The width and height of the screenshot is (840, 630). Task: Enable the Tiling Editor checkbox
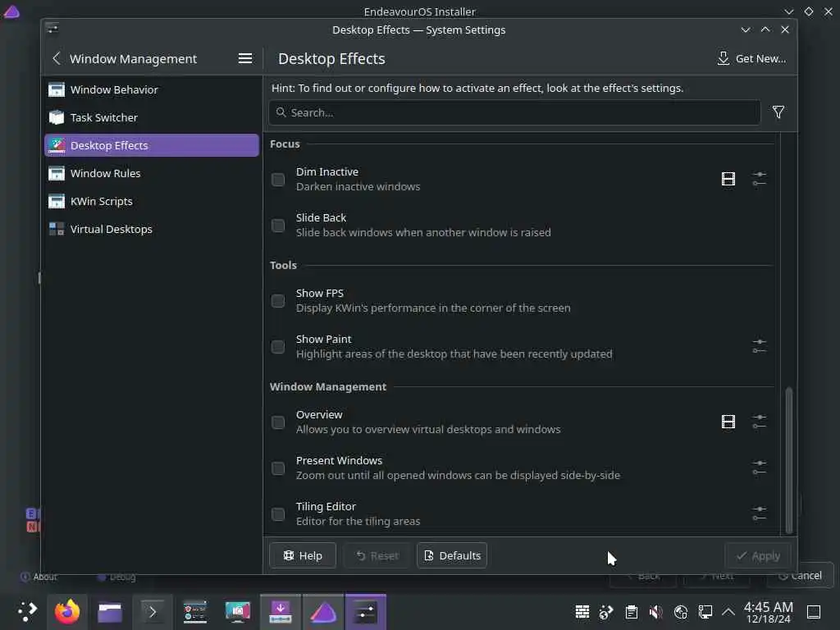pos(277,514)
